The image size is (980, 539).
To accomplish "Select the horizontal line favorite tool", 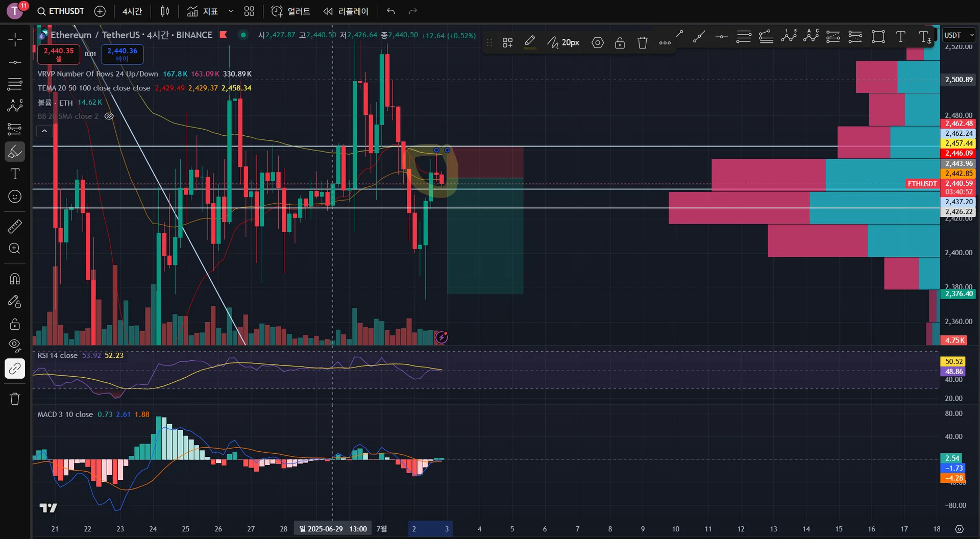I will [721, 36].
